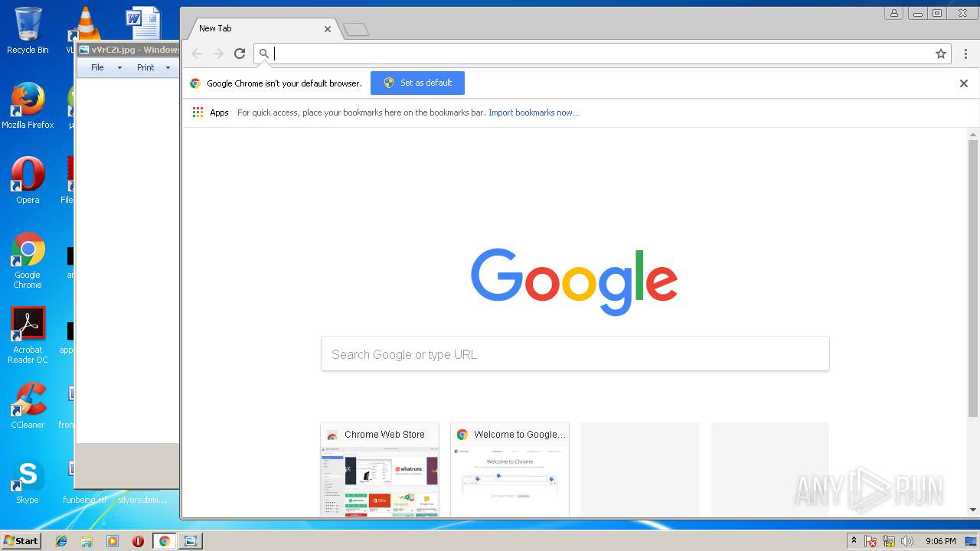The height and width of the screenshot is (551, 980).
Task: Select the vVrCZi.jpg Photo Viewer title bar
Action: [128, 50]
